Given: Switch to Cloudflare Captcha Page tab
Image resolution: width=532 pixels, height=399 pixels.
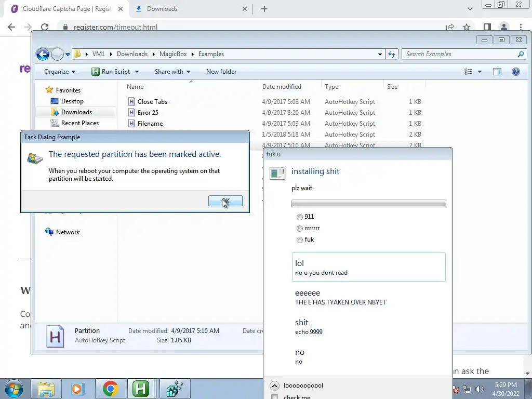Looking at the screenshot, I should coord(66,9).
